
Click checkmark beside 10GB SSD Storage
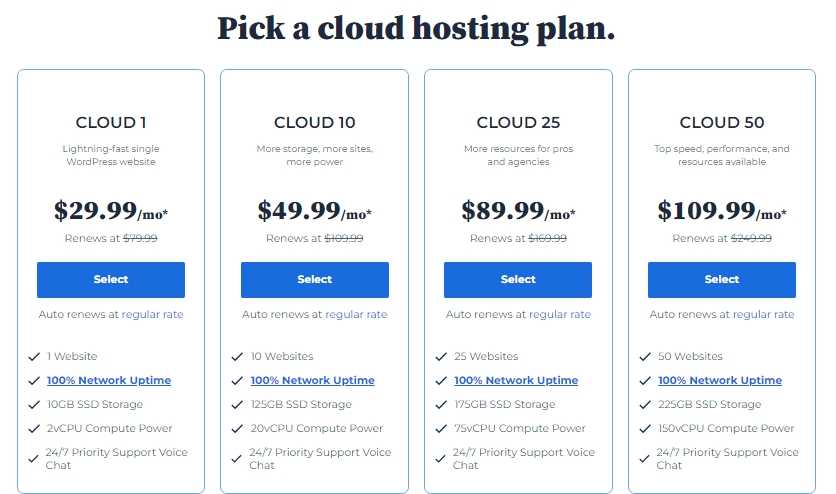[x=34, y=405]
